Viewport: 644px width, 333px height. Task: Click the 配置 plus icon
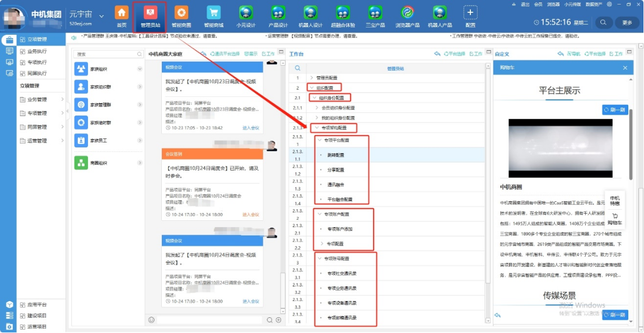click(x=470, y=13)
